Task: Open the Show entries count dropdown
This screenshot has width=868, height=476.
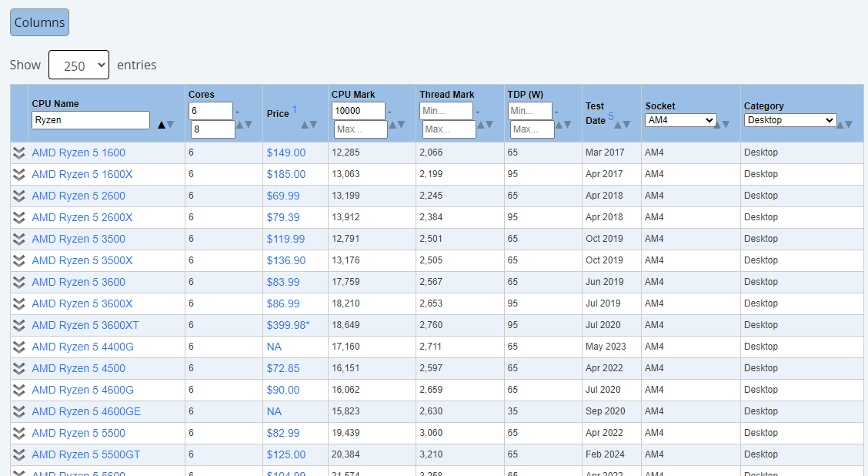Action: pos(78,65)
